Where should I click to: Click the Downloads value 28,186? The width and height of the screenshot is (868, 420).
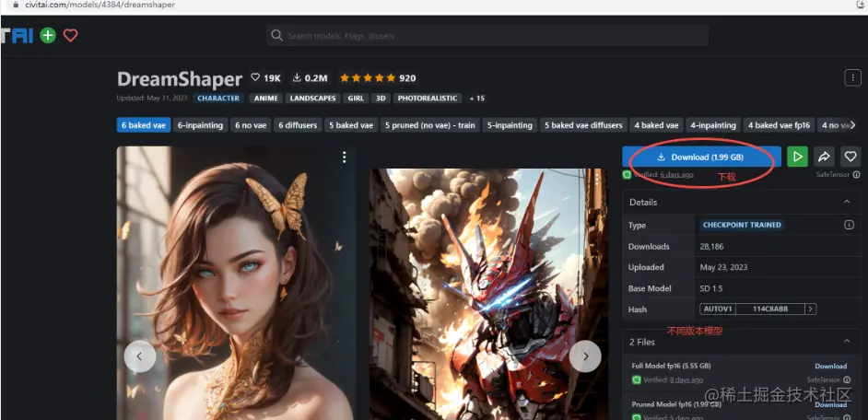712,246
